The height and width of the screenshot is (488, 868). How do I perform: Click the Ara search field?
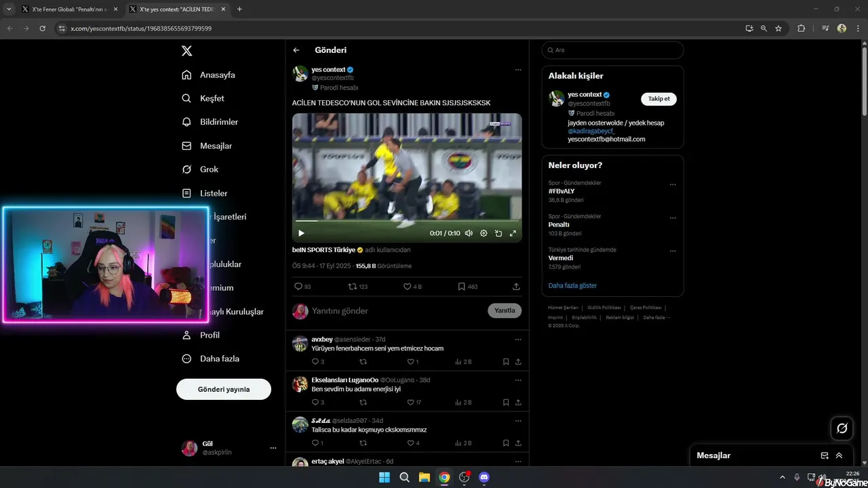[612, 50]
